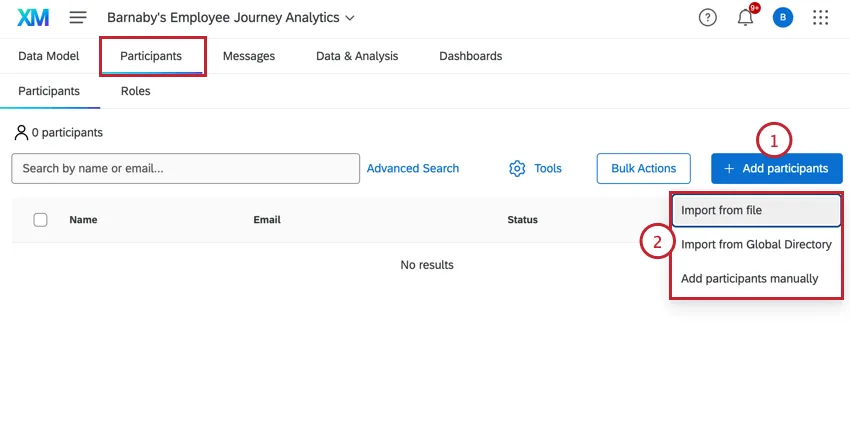
Task: Open the help question mark icon
Action: point(708,18)
